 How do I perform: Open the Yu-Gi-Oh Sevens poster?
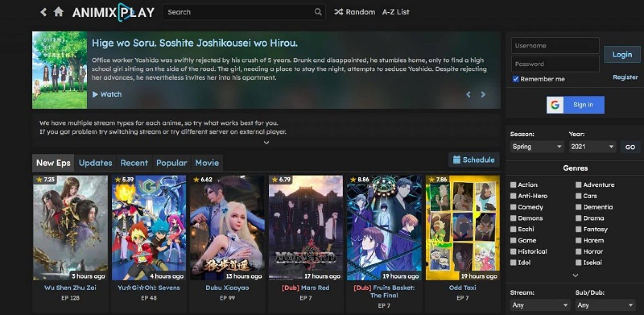[149, 228]
